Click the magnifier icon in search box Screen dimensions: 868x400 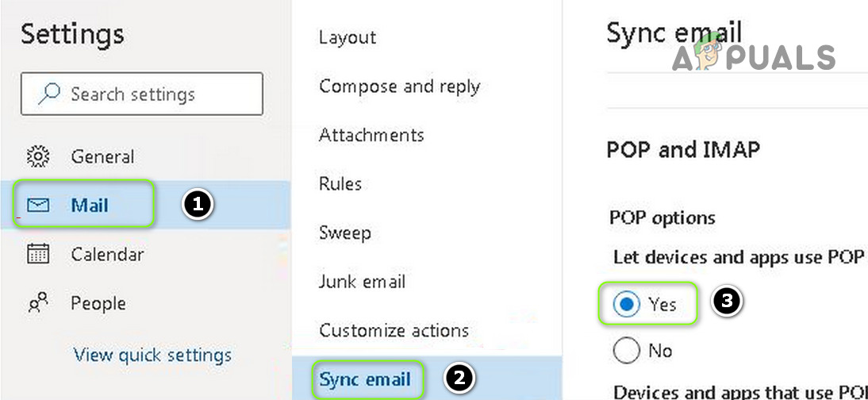(48, 94)
